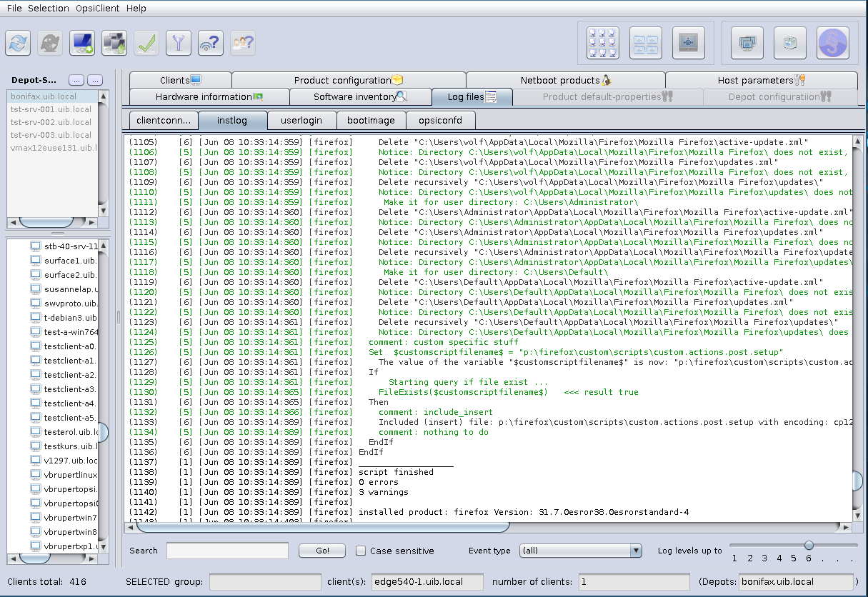Select client vbrupertwin7 in tree
868x597 pixels.
click(70, 518)
